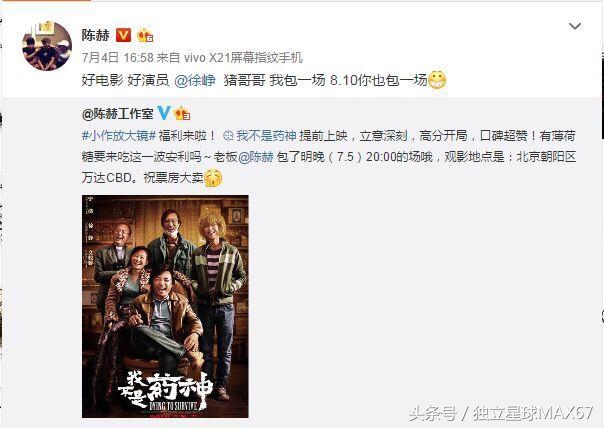Click the blue V badge beside 陈赫工作室
Viewport: 604px width, 428px height.
163,113
